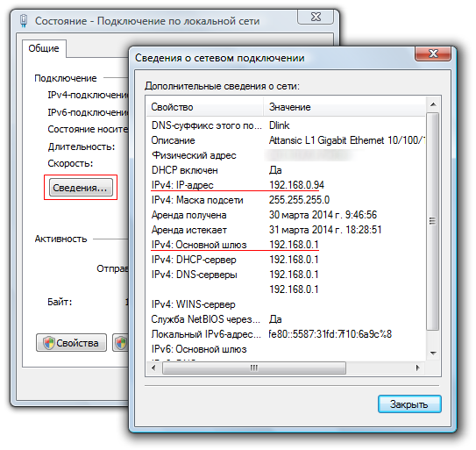476x450 pixels.
Task: Click the Attansic L1 Gigabit Ethernet description value
Action: 347,140
